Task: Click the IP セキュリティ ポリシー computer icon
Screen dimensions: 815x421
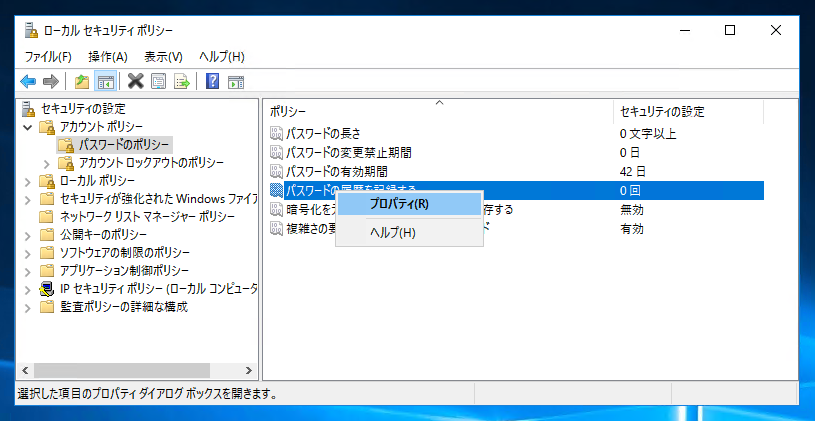Action: tap(47, 289)
